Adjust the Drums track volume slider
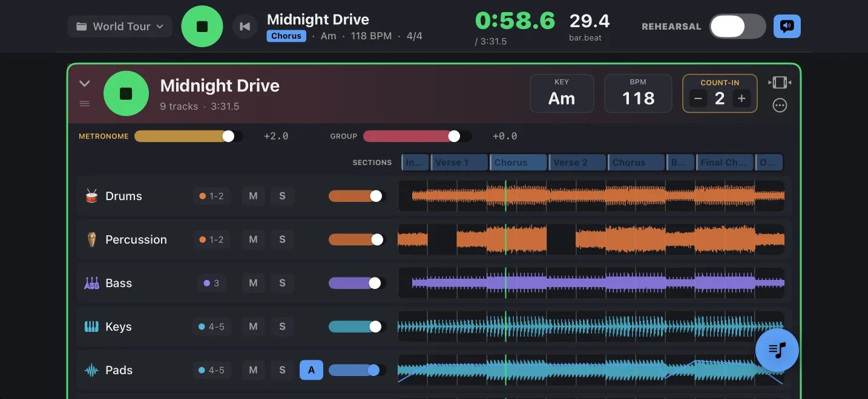The width and height of the screenshot is (868, 399). pyautogui.click(x=357, y=196)
